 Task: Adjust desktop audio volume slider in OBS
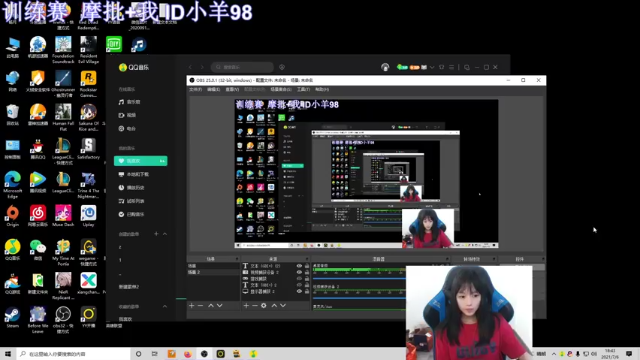coord(359,278)
